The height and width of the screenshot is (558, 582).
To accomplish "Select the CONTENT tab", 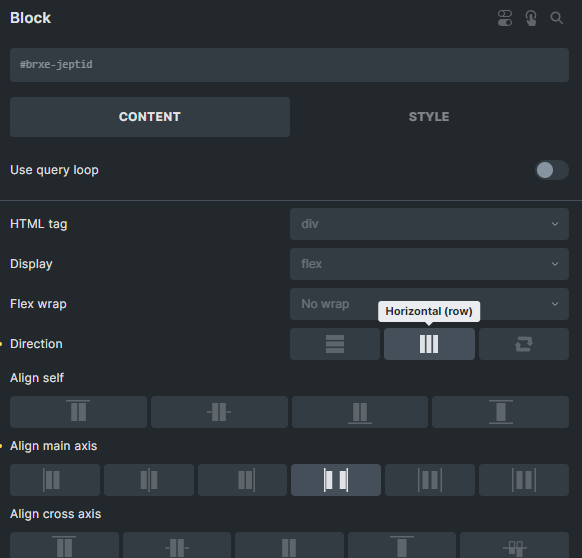I will 150,117.
